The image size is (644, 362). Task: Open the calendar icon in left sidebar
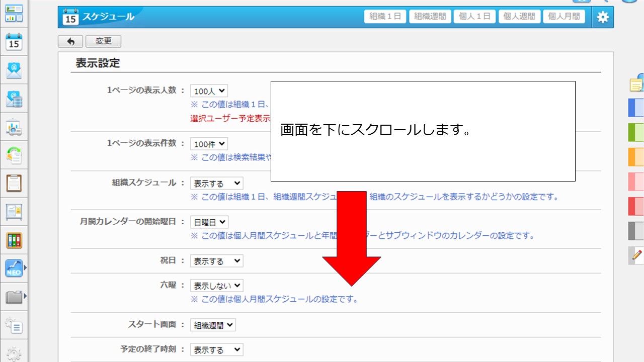point(14,42)
